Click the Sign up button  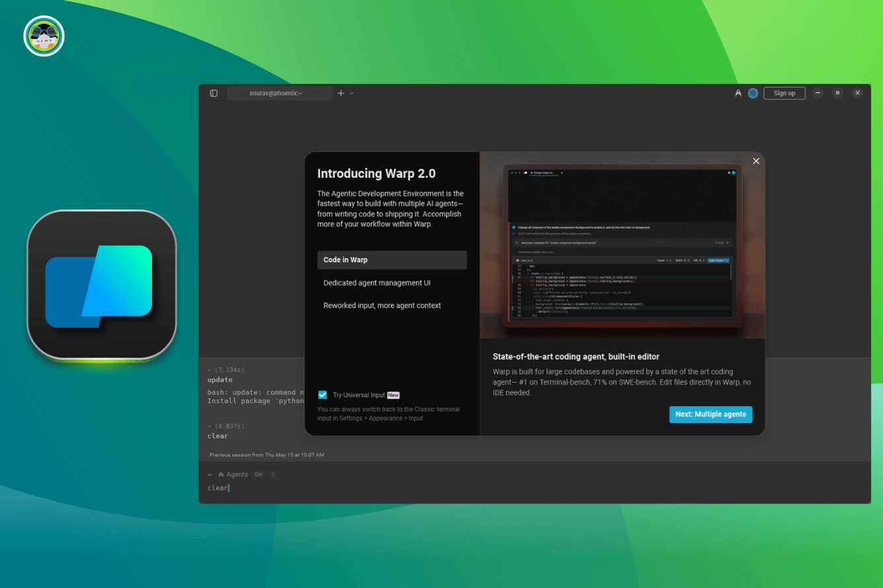point(784,93)
